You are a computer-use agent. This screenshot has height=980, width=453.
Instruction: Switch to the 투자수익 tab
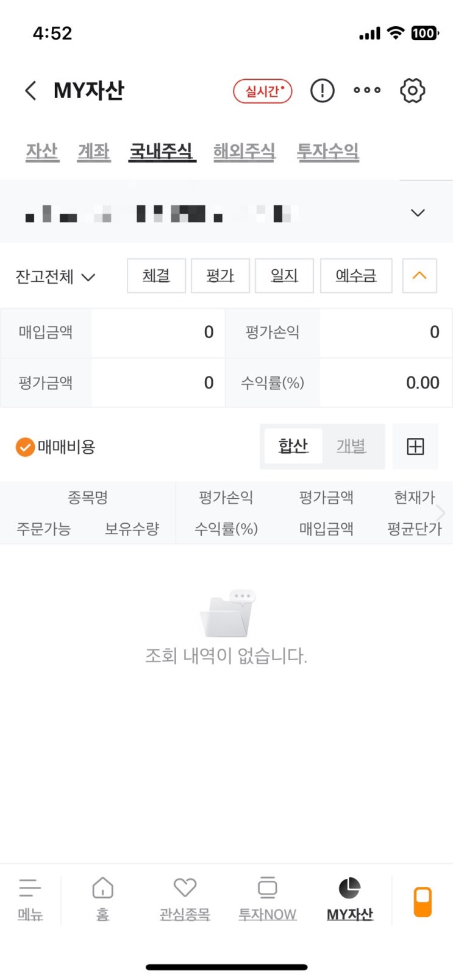point(328,151)
